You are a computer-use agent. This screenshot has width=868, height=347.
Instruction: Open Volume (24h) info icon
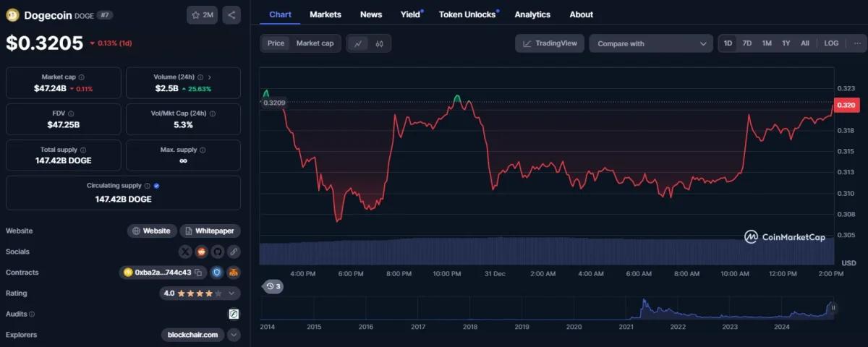199,77
